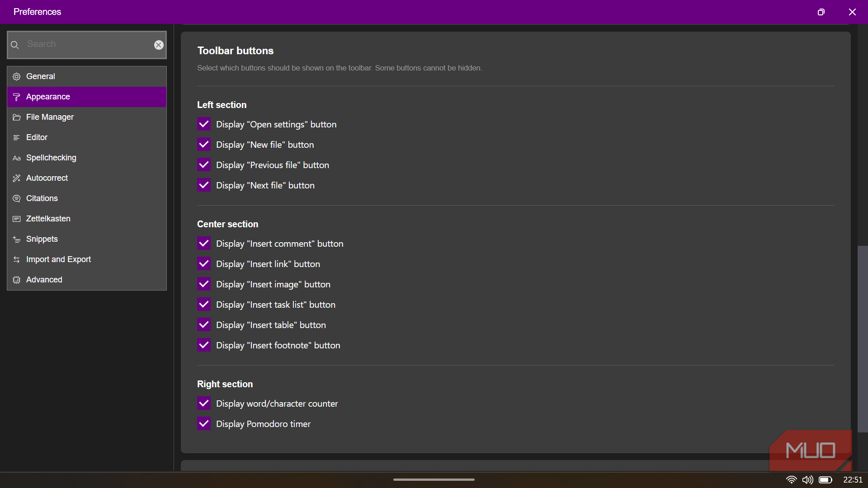Click the General gear icon in sidebar

tap(17, 77)
